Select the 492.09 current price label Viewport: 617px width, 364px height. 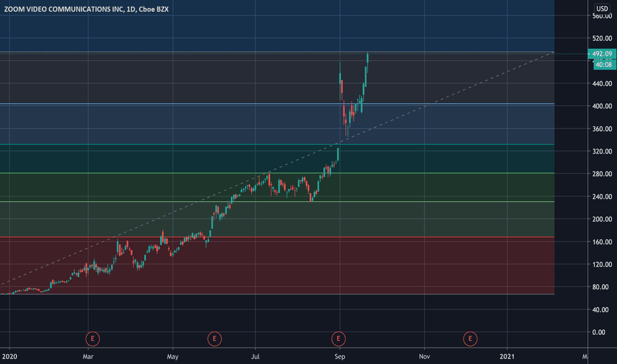point(602,54)
